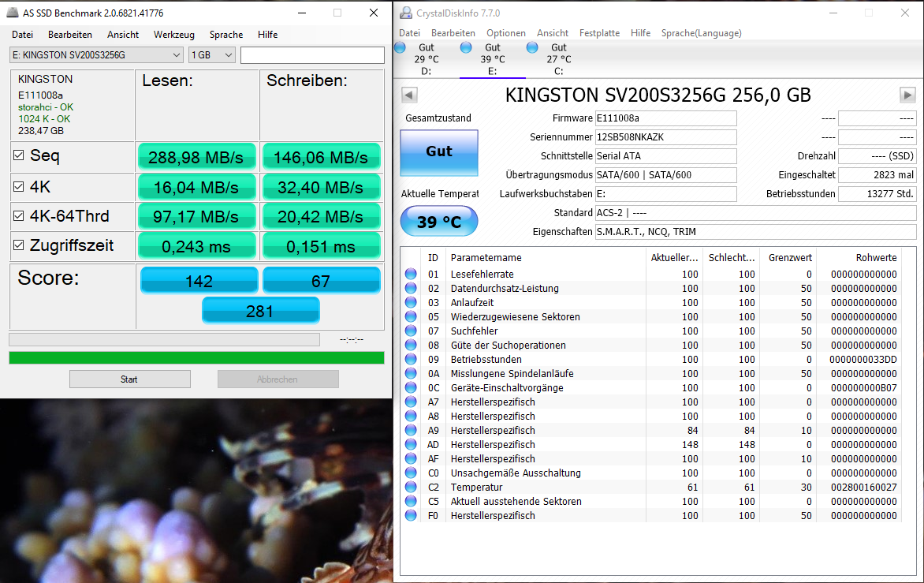Open Ansicht menu in AS SSD Benchmark

coord(123,34)
